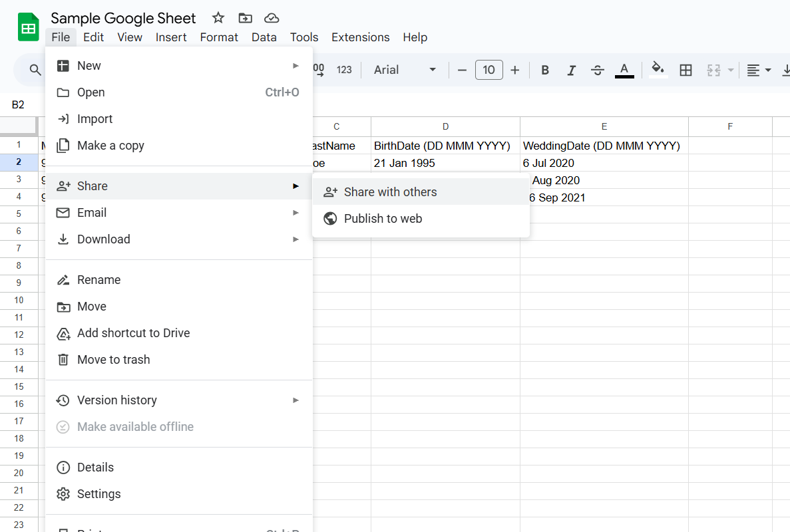
Task: Click the move-to-folder icon beside title
Action: click(x=246, y=18)
